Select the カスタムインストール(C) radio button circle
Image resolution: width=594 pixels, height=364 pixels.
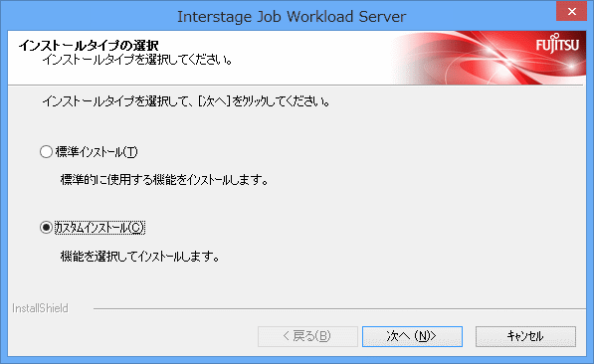46,228
